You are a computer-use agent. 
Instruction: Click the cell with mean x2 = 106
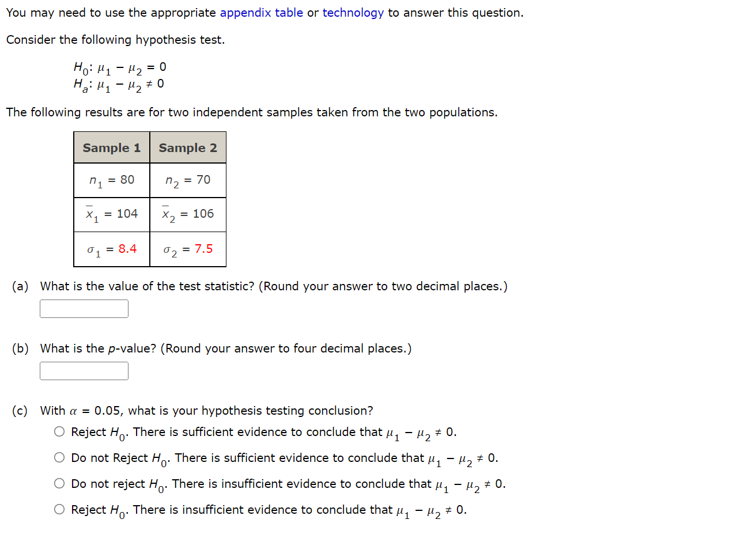(188, 214)
